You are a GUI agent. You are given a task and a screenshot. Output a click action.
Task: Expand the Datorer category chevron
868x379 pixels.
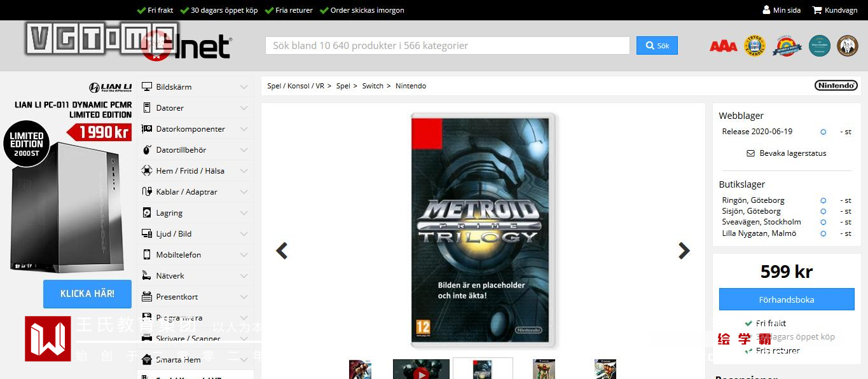point(244,107)
